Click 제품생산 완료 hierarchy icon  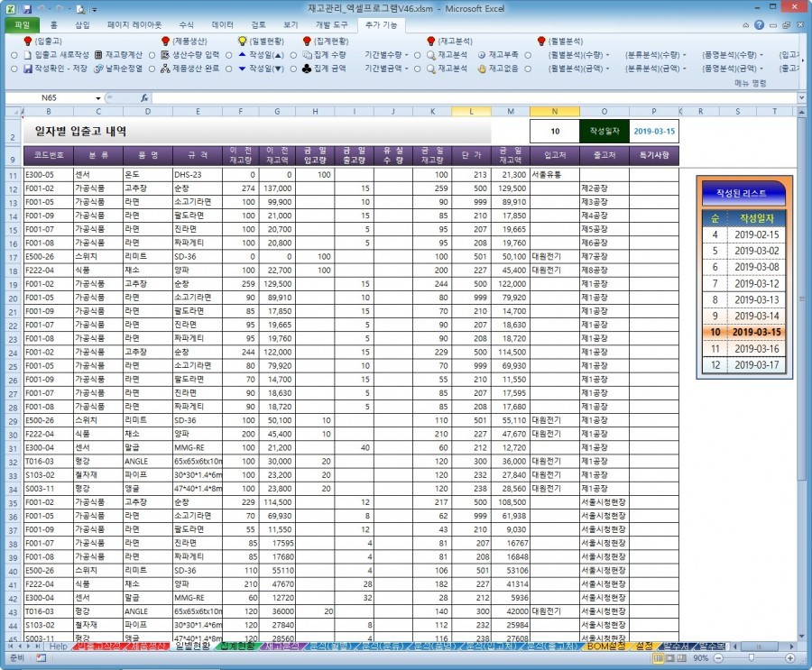tap(165, 69)
